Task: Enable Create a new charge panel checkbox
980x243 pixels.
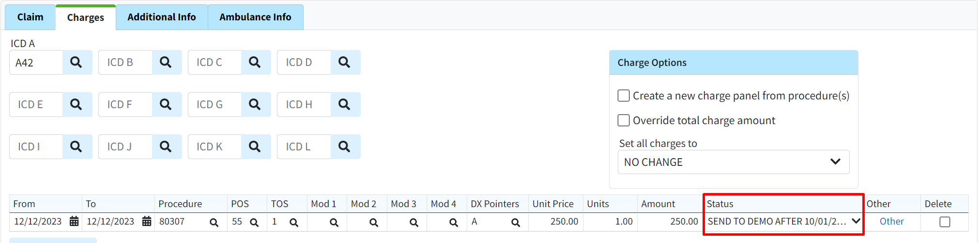Action: [x=624, y=96]
